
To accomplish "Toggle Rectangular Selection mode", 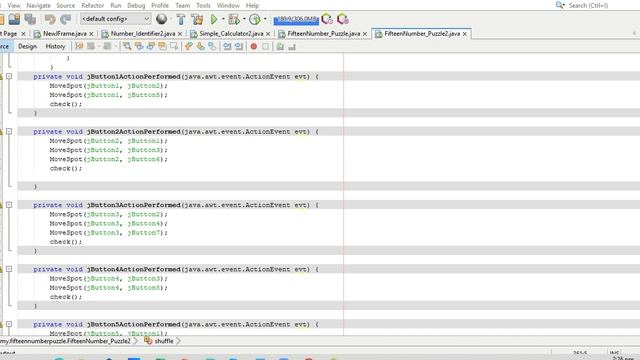I will (174, 47).
